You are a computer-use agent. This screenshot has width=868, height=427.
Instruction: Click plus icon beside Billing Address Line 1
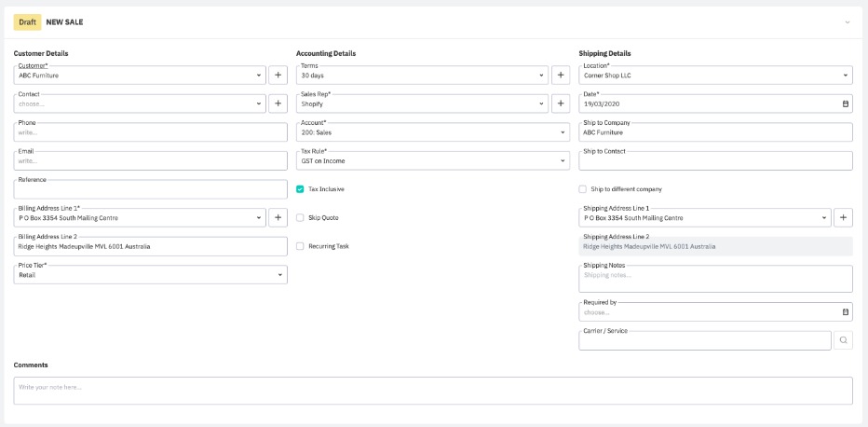click(278, 218)
